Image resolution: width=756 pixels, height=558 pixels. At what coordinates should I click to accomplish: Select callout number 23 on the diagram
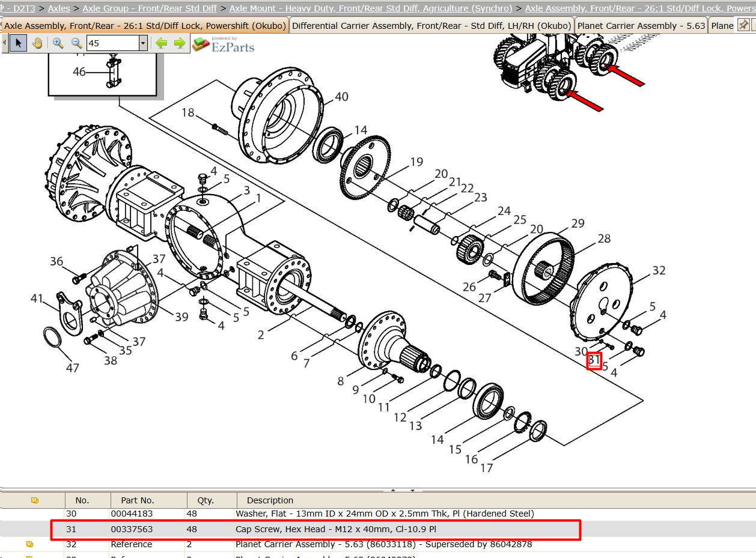click(x=480, y=197)
